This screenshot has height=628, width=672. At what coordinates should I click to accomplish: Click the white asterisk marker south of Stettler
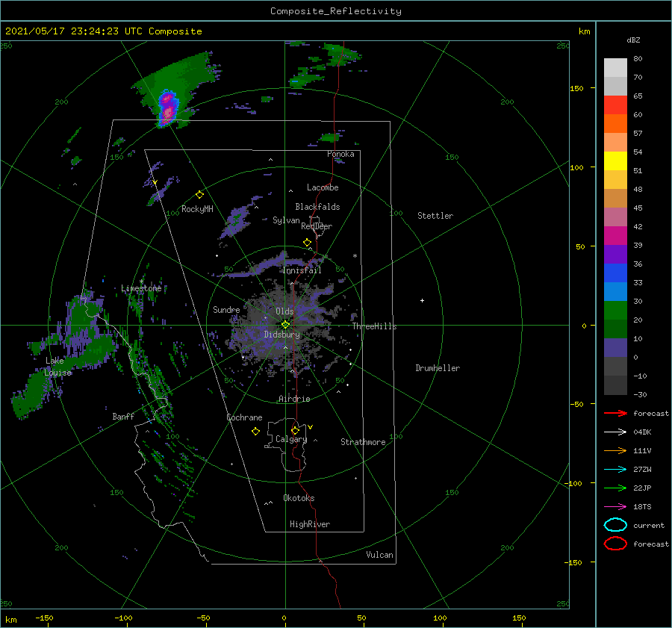tap(355, 256)
